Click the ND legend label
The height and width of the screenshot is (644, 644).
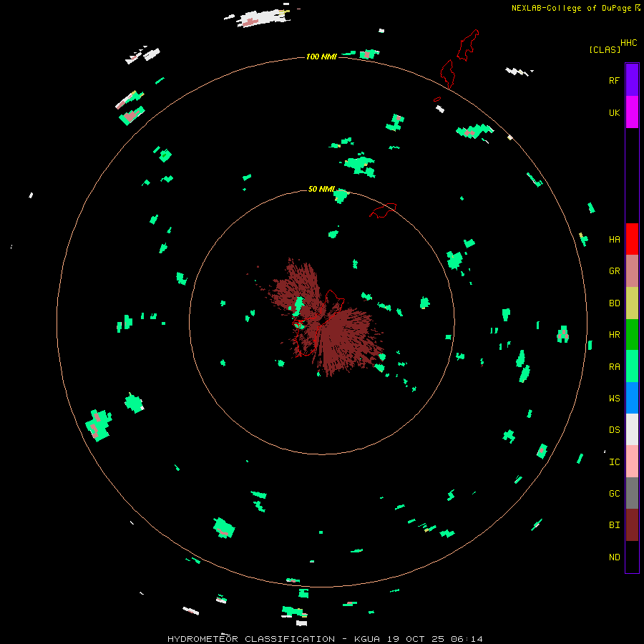614,557
